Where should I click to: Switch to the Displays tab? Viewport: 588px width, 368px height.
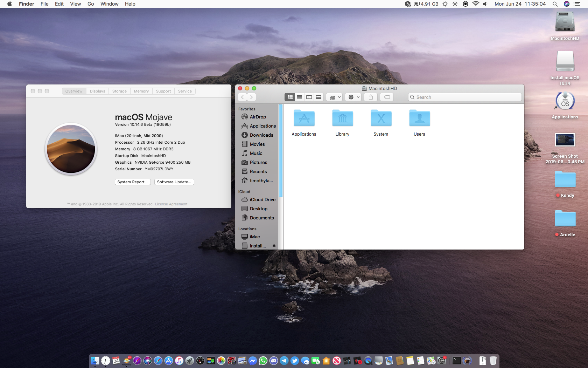97,91
